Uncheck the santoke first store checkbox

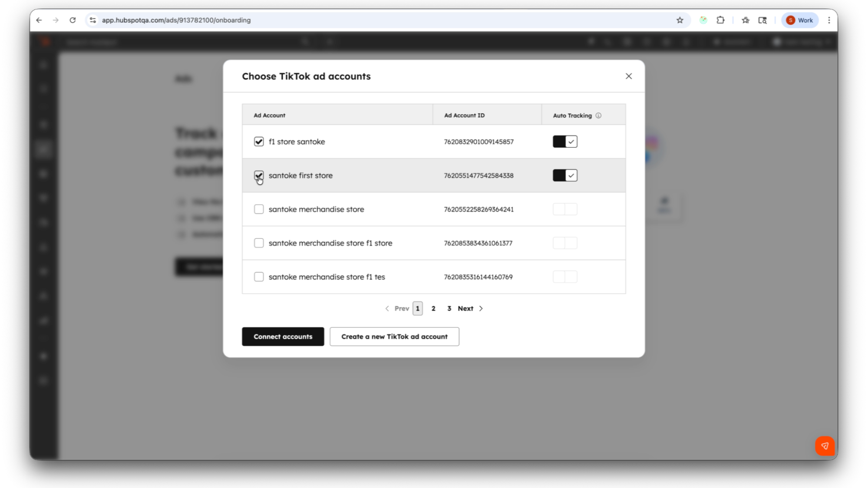click(259, 175)
